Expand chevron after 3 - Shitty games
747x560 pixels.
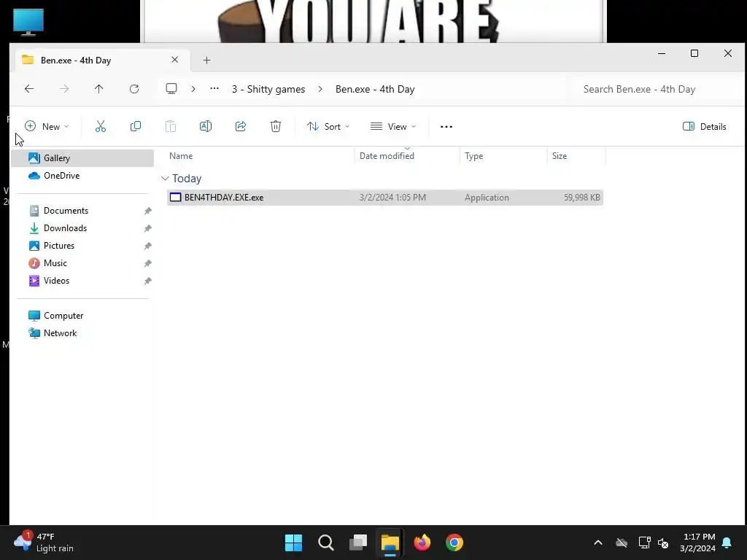[x=320, y=89]
